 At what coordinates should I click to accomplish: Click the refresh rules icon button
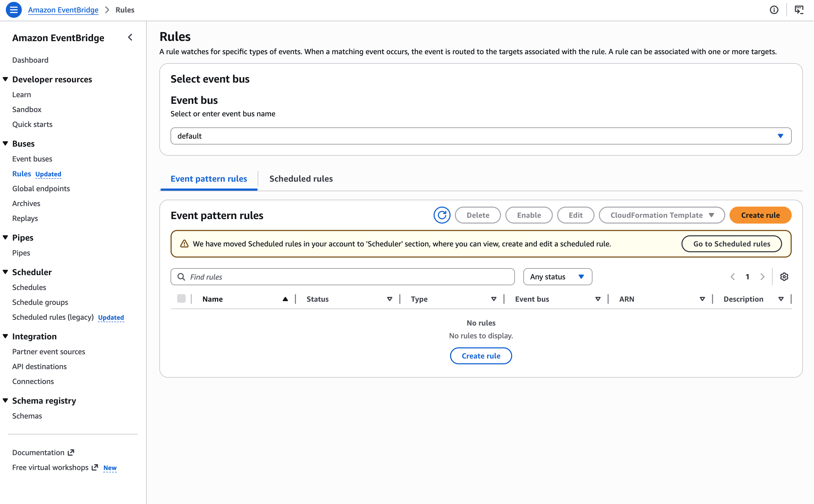[x=442, y=215]
